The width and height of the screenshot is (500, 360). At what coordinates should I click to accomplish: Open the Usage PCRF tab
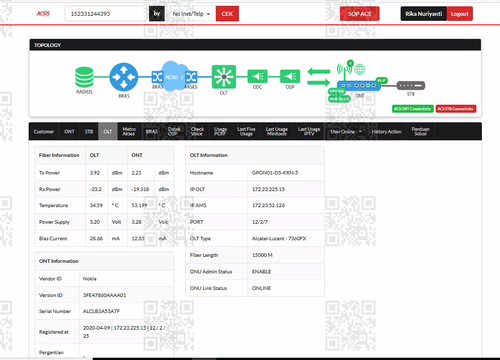(x=220, y=132)
